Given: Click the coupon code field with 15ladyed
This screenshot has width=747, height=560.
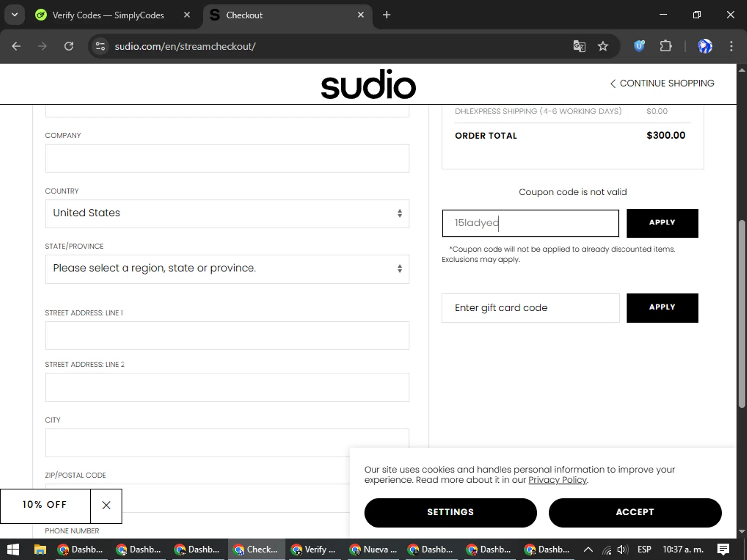Looking at the screenshot, I should coord(530,223).
